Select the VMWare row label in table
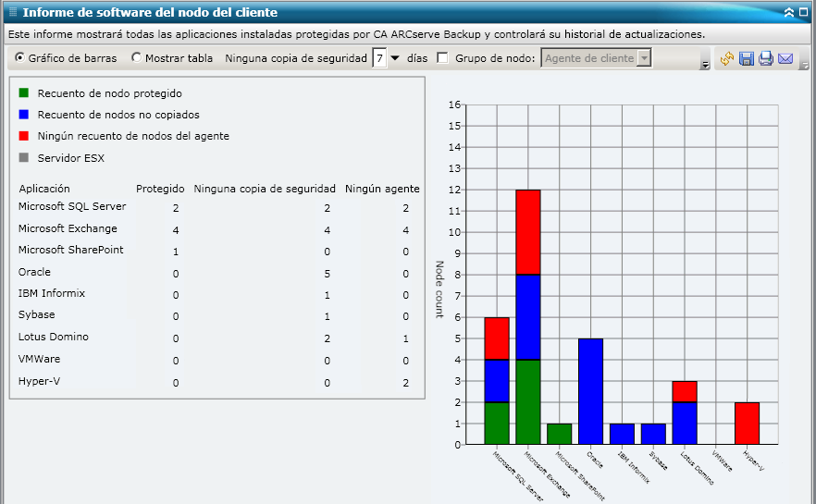816x504 pixels. pos(39,360)
